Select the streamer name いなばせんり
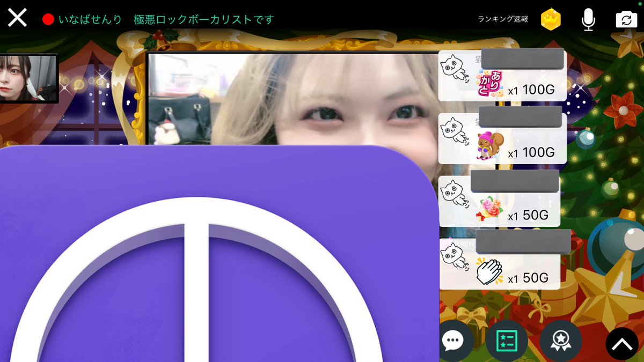The image size is (644, 362). [89, 18]
